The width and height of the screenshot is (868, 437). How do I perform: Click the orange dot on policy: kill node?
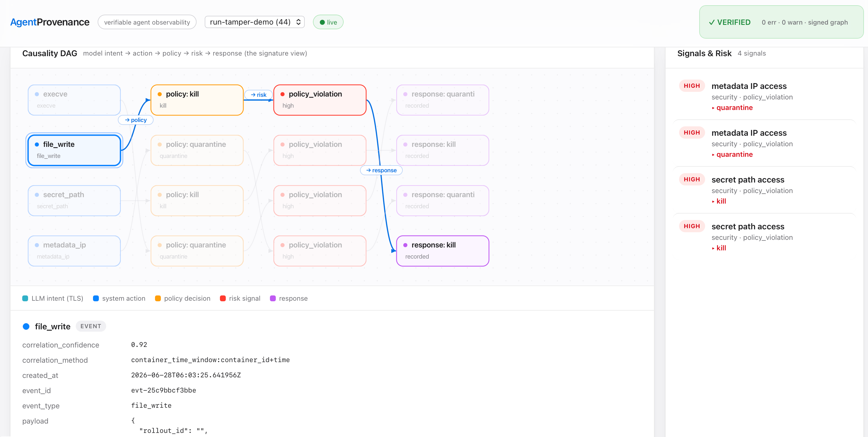(x=160, y=94)
